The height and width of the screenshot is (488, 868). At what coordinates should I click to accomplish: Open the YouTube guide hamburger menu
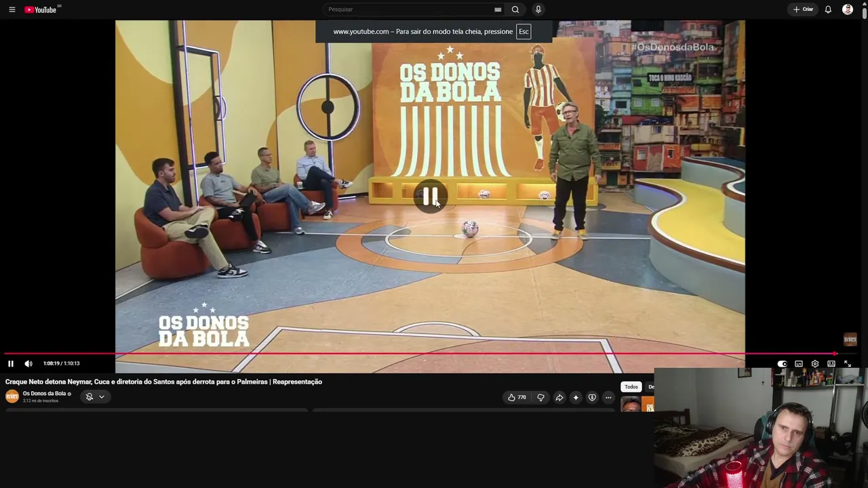(x=12, y=9)
